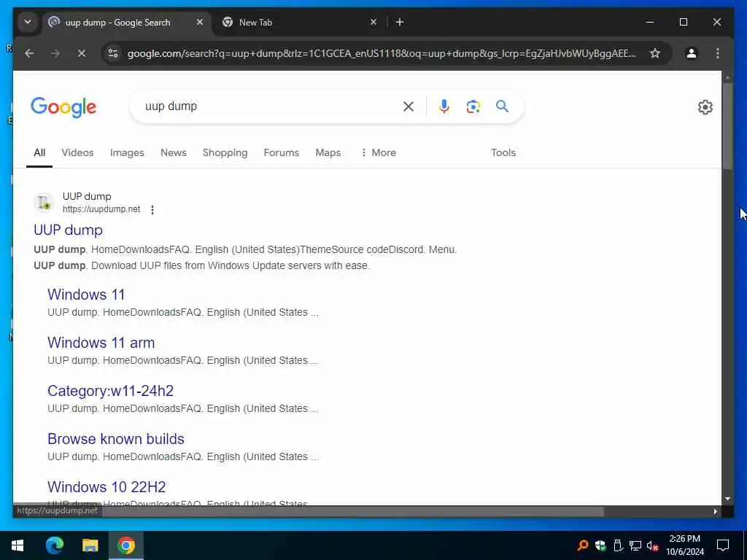Click the UUP dump site favicon
Viewport: 747px width, 560px height.
click(x=44, y=203)
